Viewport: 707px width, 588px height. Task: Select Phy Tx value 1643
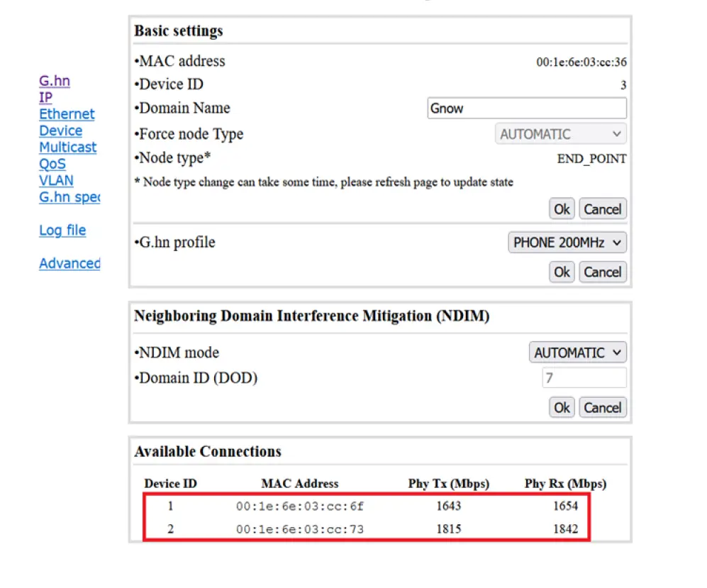(449, 506)
